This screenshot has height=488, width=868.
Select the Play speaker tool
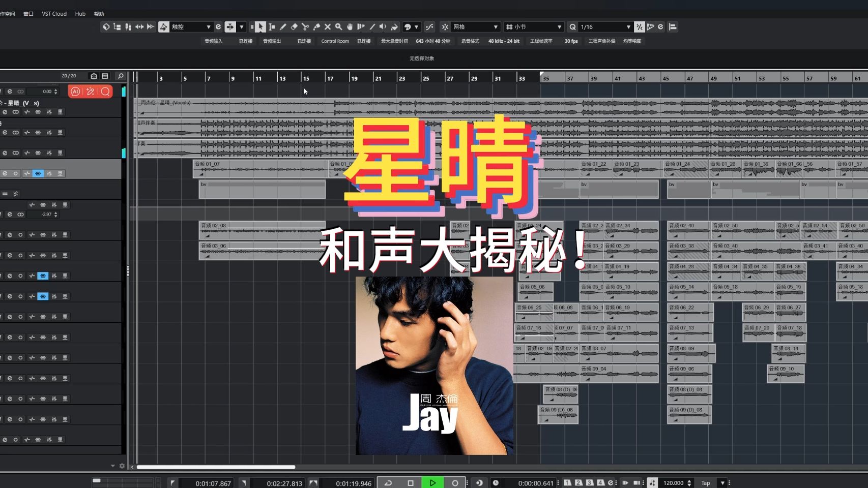pyautogui.click(x=383, y=27)
